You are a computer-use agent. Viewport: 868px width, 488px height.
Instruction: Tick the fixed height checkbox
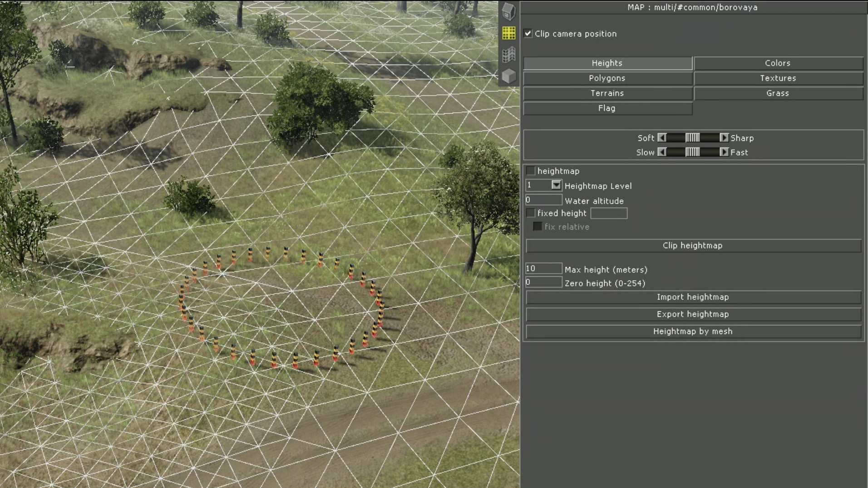(530, 213)
